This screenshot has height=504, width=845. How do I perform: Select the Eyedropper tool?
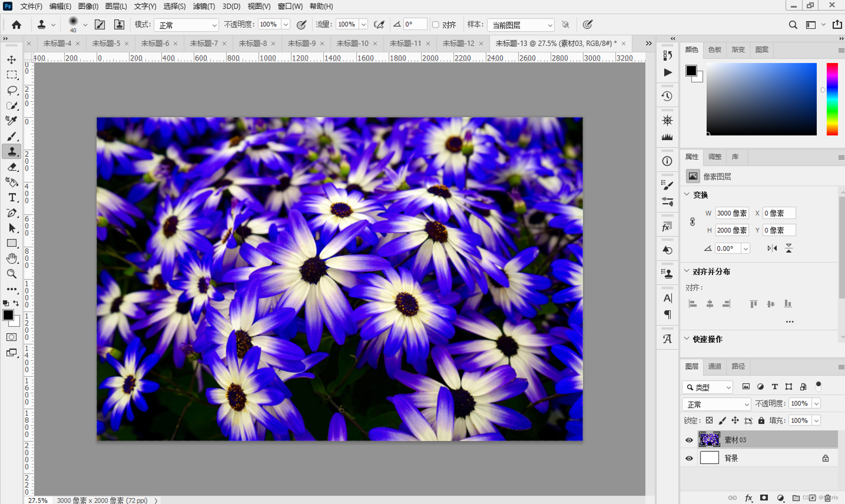pos(12,121)
